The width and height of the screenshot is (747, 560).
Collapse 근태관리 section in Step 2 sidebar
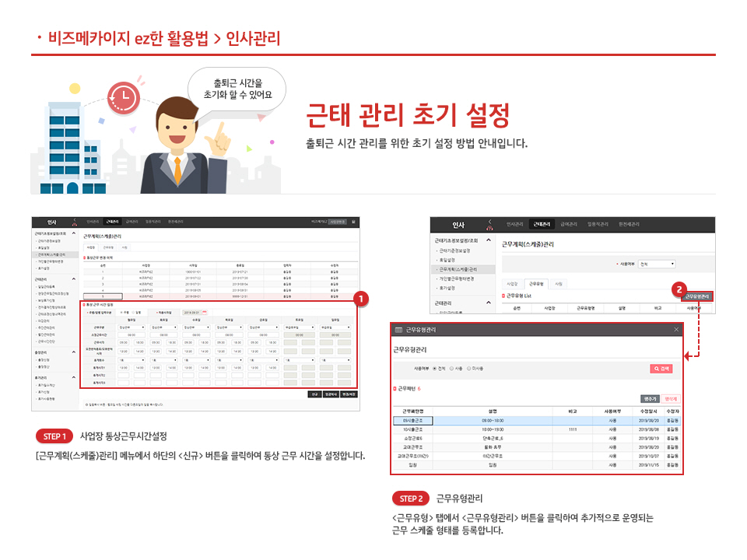coord(489,303)
